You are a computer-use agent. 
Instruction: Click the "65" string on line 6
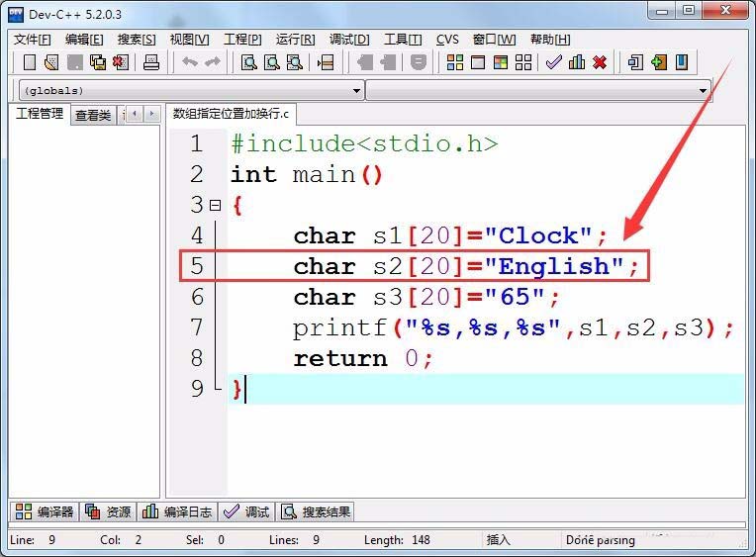515,297
